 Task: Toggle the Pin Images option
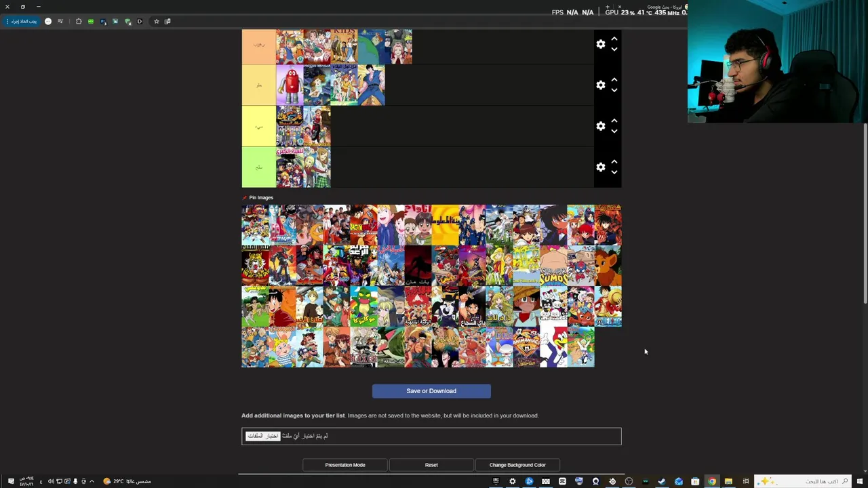click(x=258, y=198)
